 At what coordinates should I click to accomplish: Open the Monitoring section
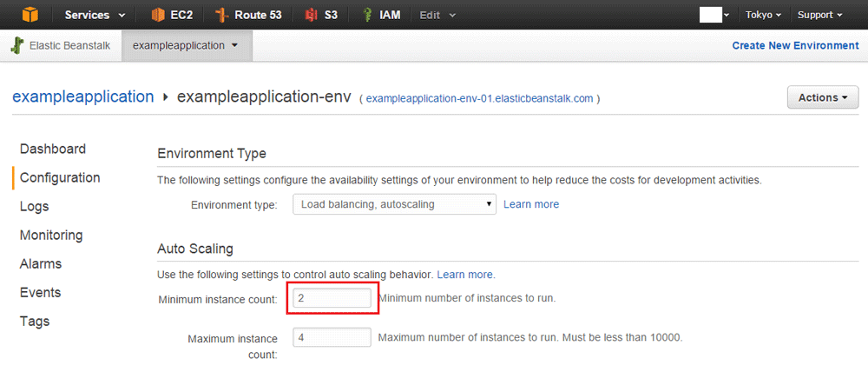51,235
